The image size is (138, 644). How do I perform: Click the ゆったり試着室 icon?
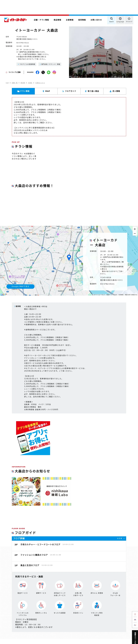(60, 605)
